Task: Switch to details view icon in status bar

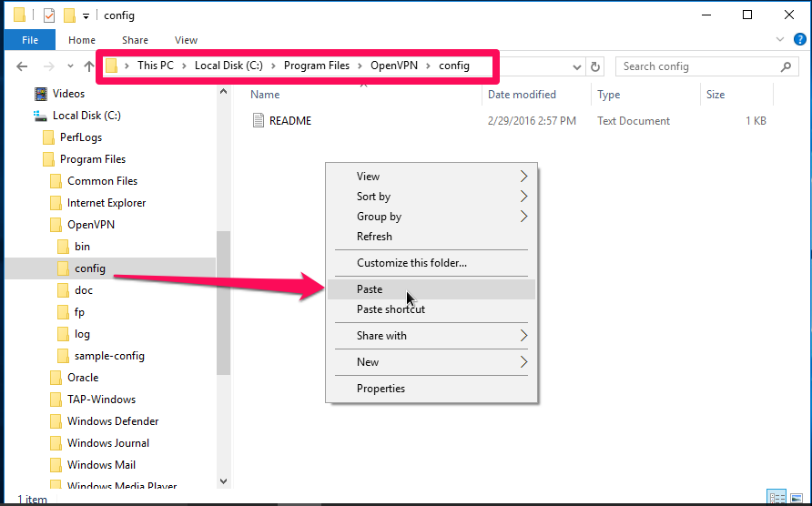Action: pyautogui.click(x=776, y=498)
